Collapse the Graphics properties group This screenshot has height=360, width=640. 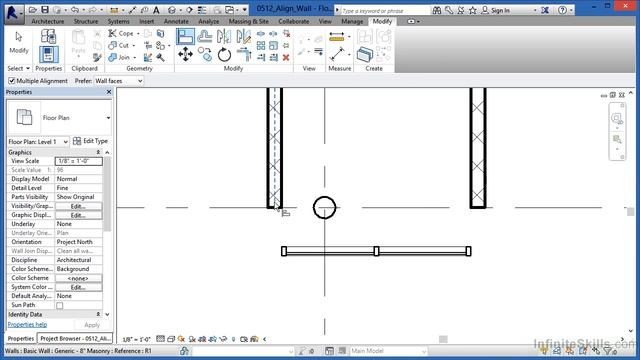point(98,152)
